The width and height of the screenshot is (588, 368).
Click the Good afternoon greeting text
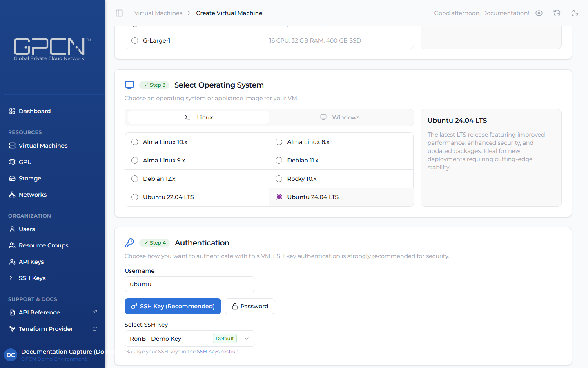[481, 13]
